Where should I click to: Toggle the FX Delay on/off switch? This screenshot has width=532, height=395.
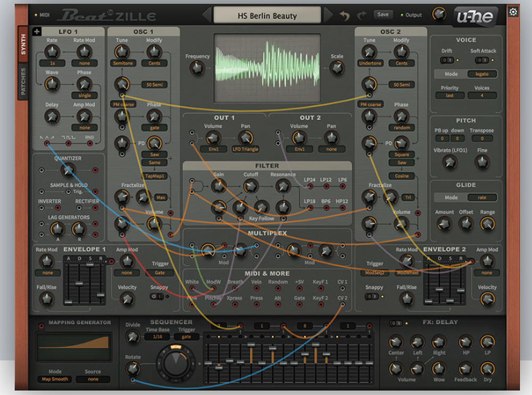pyautogui.click(x=396, y=323)
